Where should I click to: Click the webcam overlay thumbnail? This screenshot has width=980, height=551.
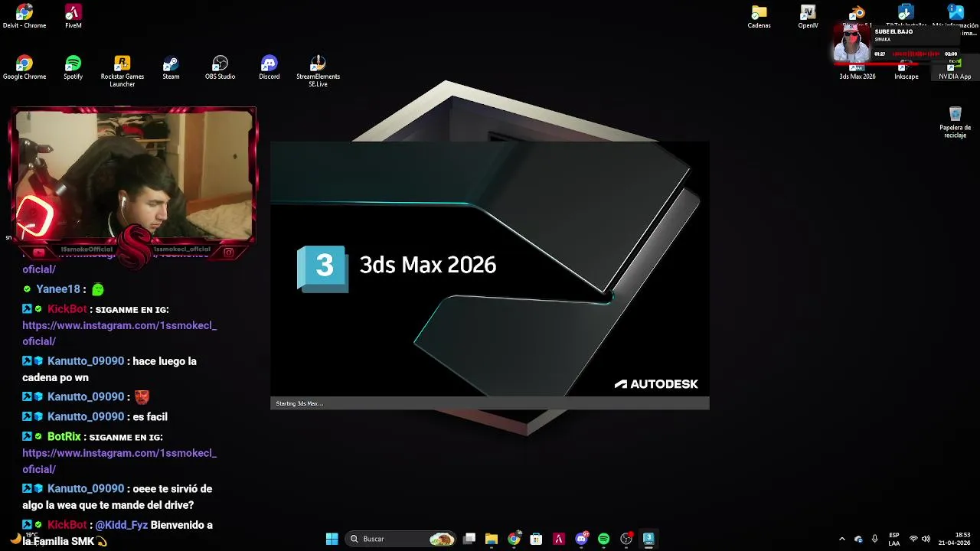(134, 174)
